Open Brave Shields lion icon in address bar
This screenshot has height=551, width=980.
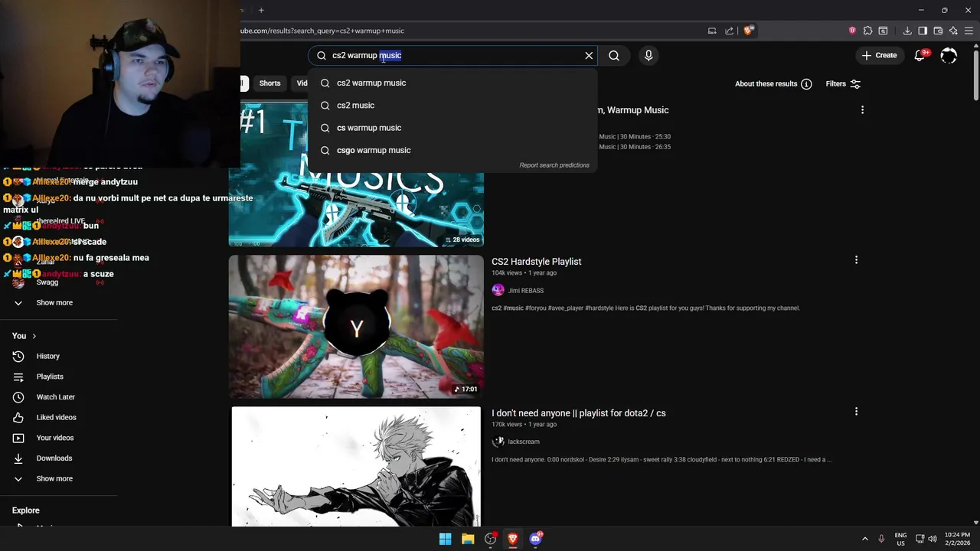749,31
